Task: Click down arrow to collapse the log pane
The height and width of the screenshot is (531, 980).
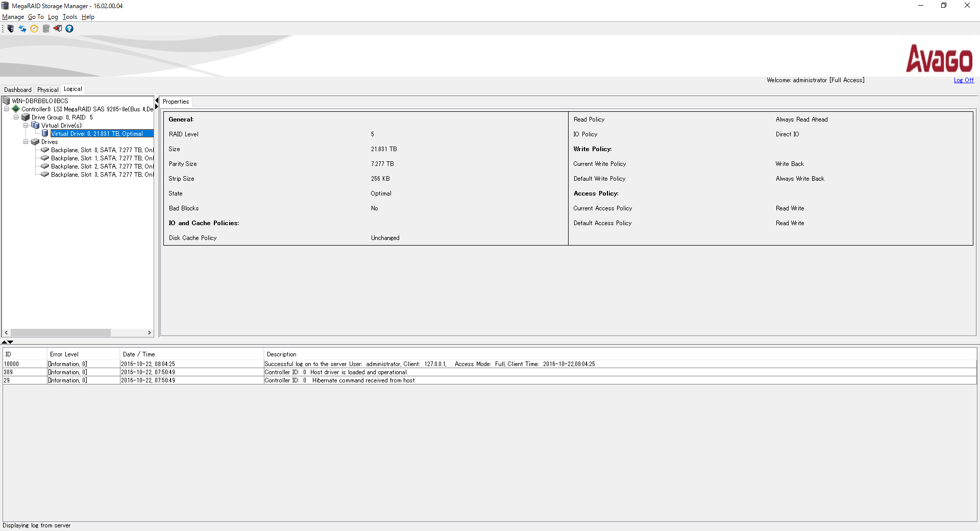Action: [10, 342]
